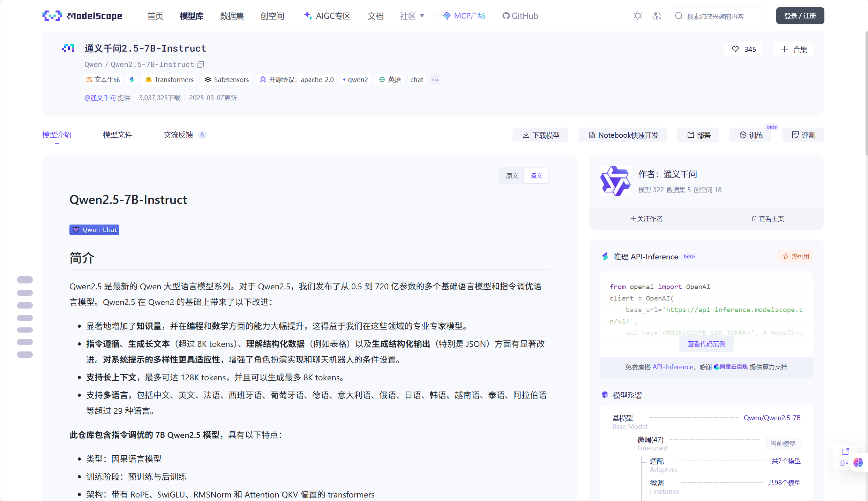This screenshot has width=868, height=501.
Task: Click the more tags ellipsis icon
Action: pyautogui.click(x=435, y=79)
